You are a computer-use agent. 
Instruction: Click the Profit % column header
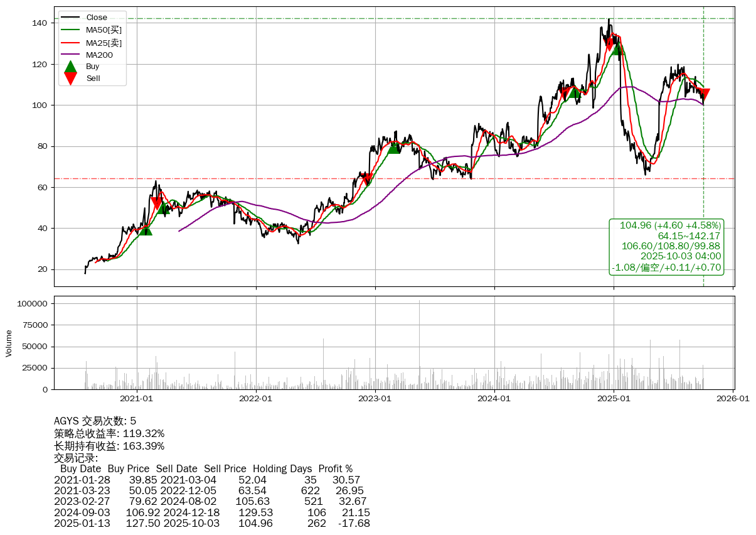pyautogui.click(x=335, y=469)
